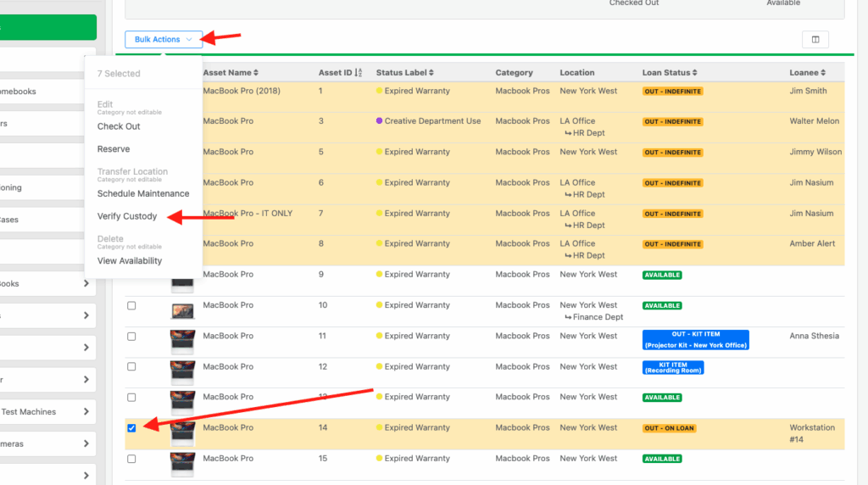Click Creative Department Use status label
Viewport: 868px width, 485px height.
pos(432,121)
